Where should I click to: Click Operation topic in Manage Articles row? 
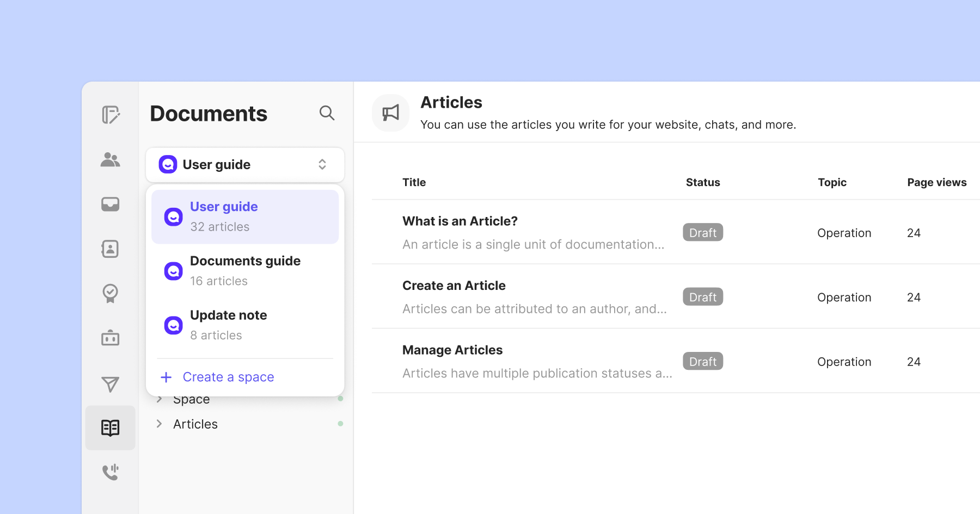click(844, 362)
